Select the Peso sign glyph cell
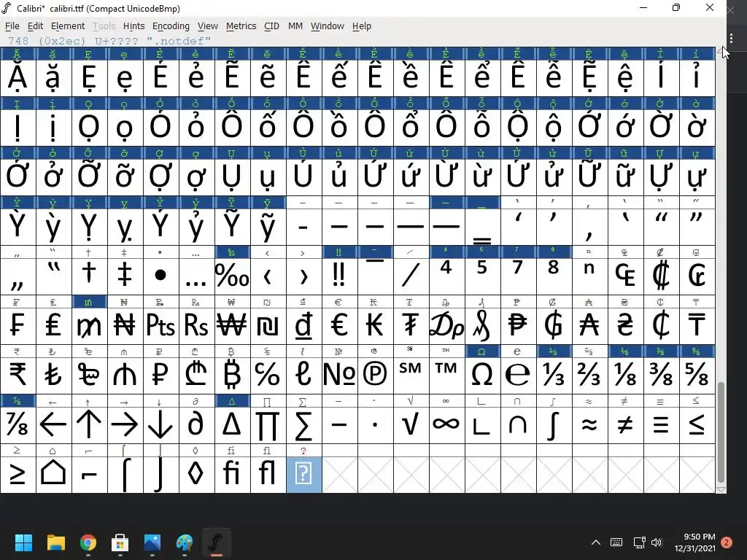The height and width of the screenshot is (560, 747). [518, 326]
